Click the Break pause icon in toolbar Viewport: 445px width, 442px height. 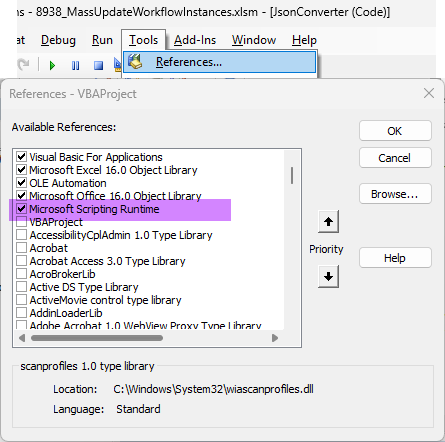(x=76, y=65)
